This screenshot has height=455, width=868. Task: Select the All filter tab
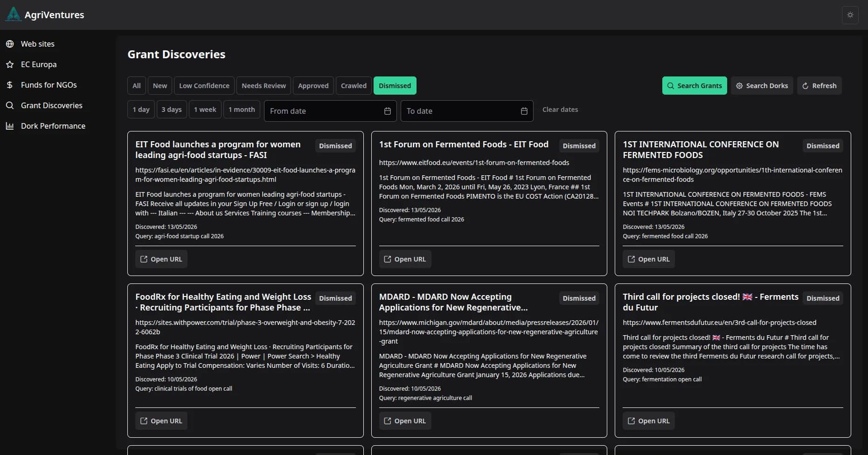click(137, 86)
